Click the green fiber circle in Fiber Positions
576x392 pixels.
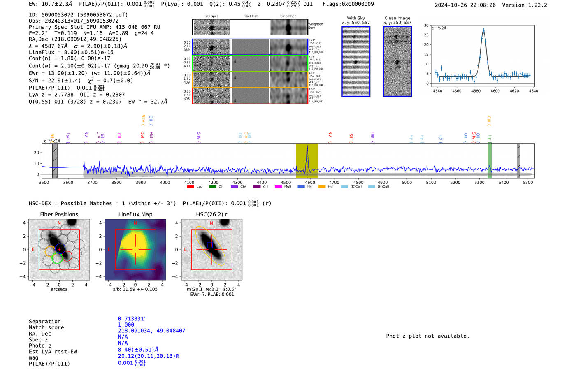pos(57,258)
